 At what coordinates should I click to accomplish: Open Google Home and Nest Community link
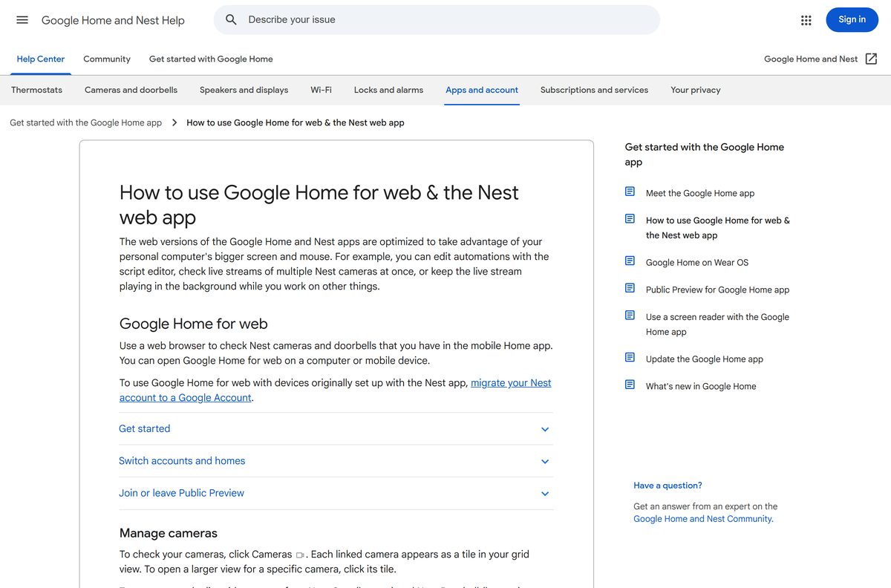click(x=703, y=519)
